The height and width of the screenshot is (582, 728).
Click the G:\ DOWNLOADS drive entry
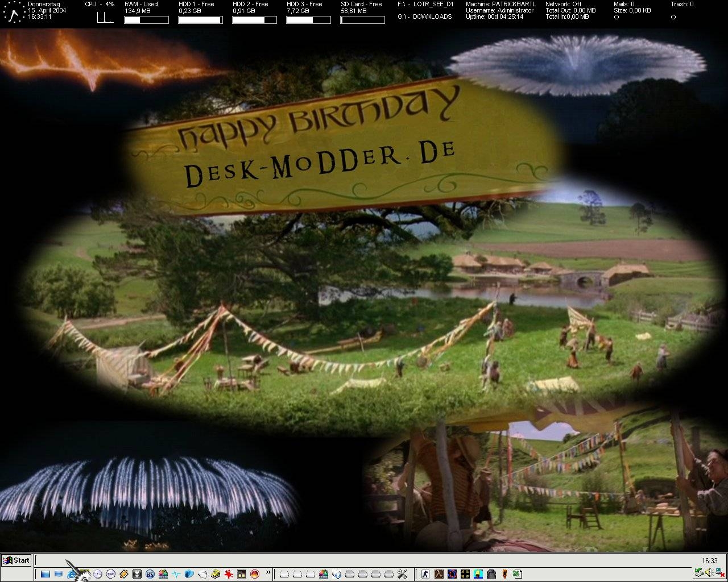coord(425,16)
